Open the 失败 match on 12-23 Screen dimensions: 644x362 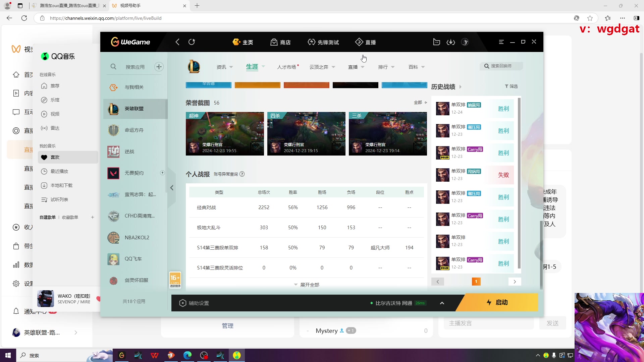474,175
